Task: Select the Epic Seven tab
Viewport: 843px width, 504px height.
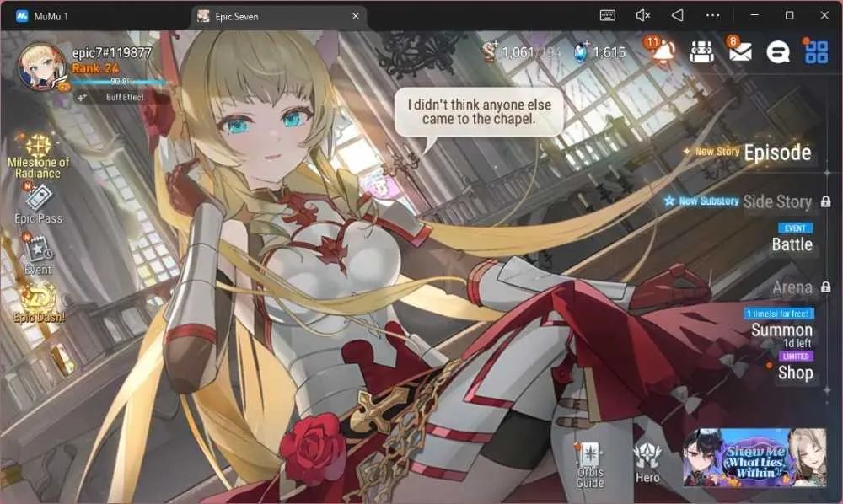Action: (x=278, y=17)
